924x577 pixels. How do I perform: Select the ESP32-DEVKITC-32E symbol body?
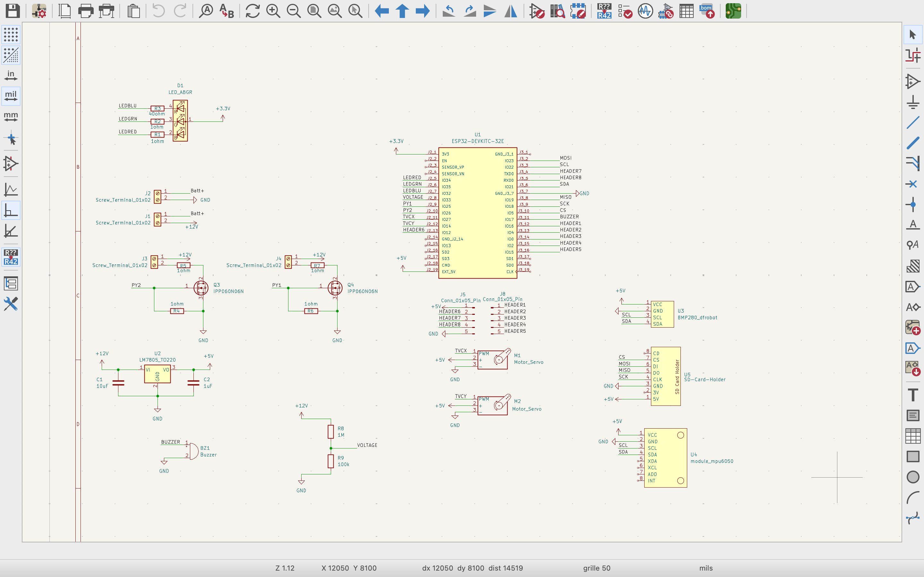coord(477,214)
